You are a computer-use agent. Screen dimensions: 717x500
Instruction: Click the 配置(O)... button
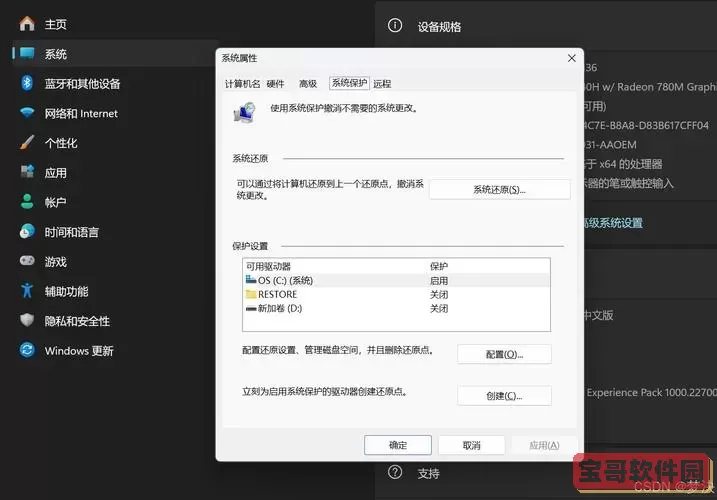pos(504,355)
